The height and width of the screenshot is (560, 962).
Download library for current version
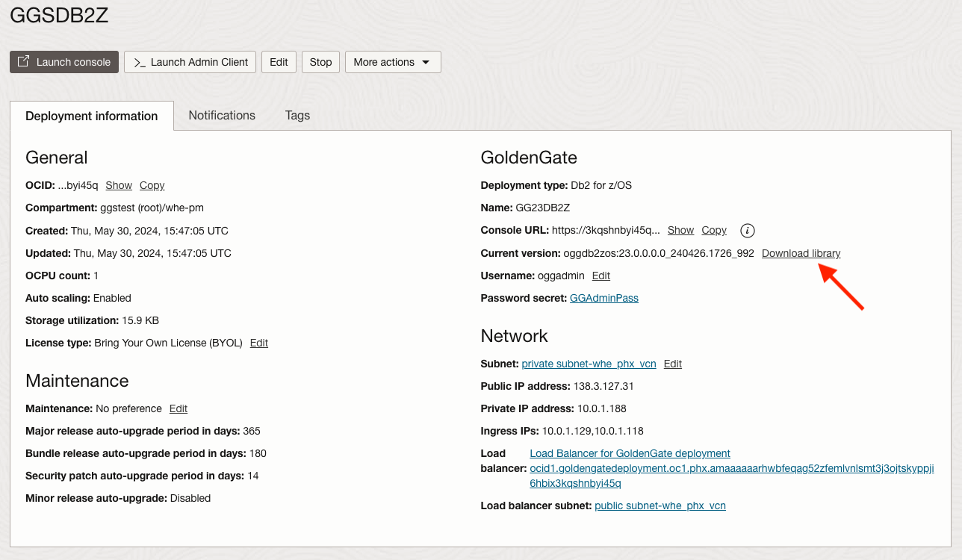[x=801, y=253]
